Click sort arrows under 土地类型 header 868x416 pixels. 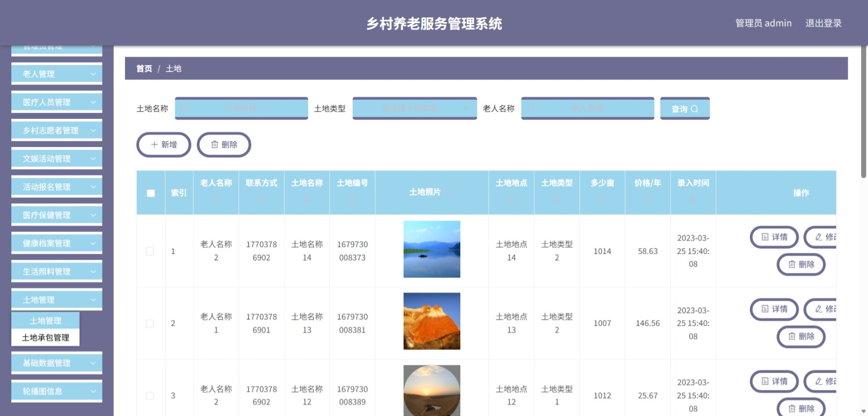[557, 198]
